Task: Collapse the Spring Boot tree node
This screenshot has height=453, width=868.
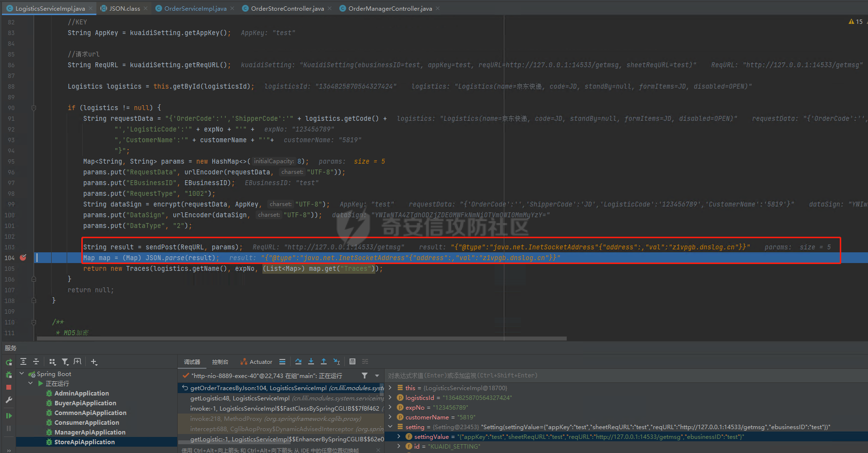Action: coord(22,374)
